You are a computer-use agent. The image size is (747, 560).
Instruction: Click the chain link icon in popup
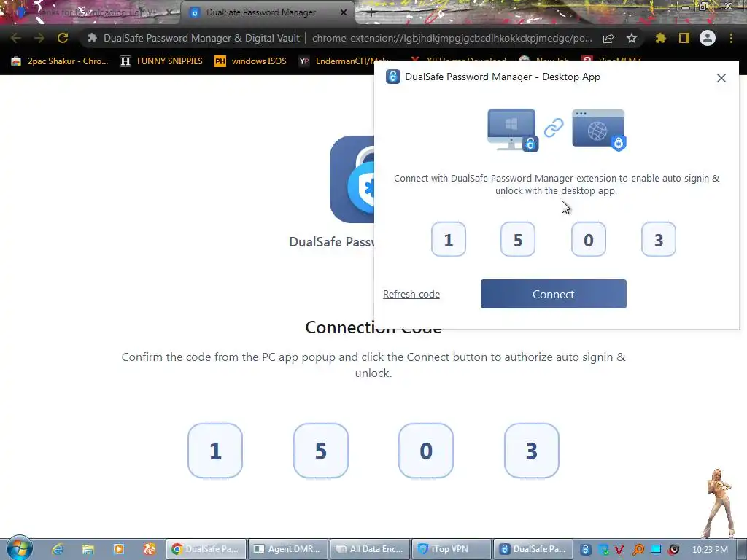click(x=553, y=128)
